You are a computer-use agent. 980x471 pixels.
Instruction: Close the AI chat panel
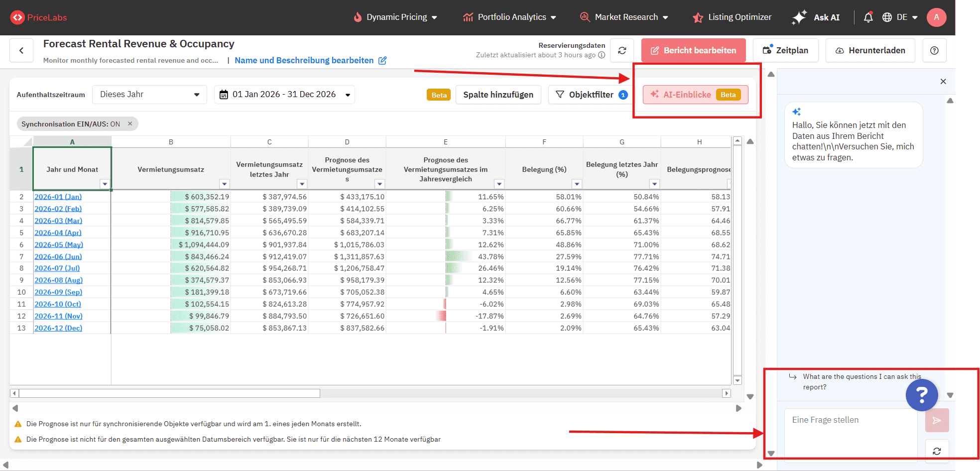943,82
